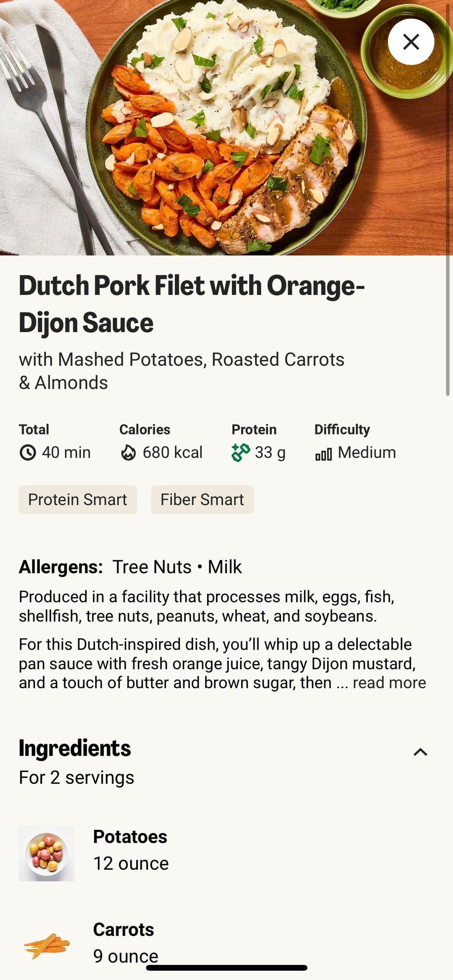Tap the Ingredients section heading
Viewport: 453px width, 980px height.
click(75, 748)
